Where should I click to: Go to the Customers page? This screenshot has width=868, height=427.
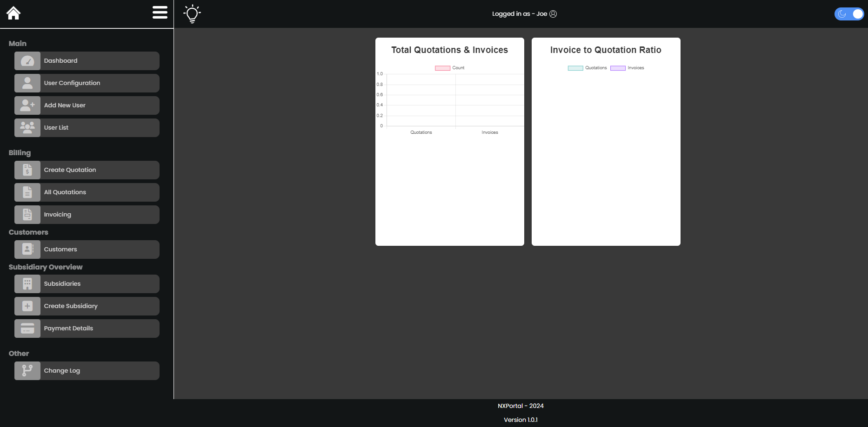click(x=87, y=250)
